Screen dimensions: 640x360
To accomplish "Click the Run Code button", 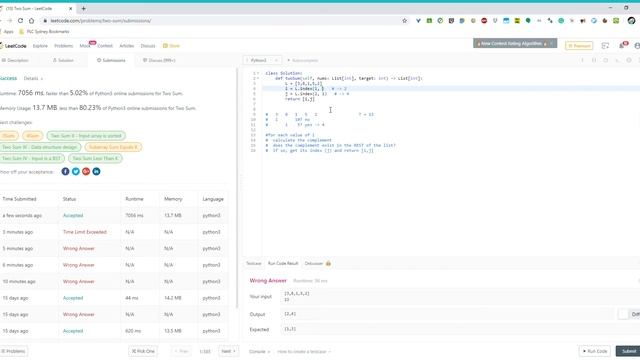I will [595, 351].
